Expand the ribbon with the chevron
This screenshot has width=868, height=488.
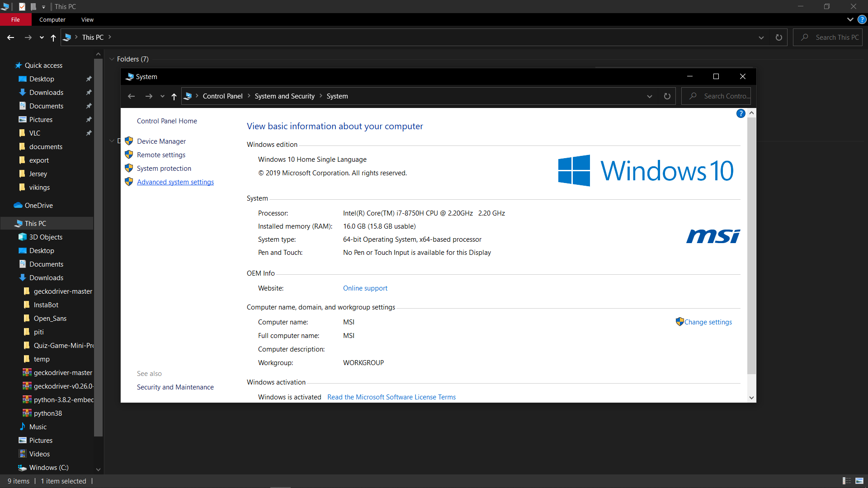850,19
